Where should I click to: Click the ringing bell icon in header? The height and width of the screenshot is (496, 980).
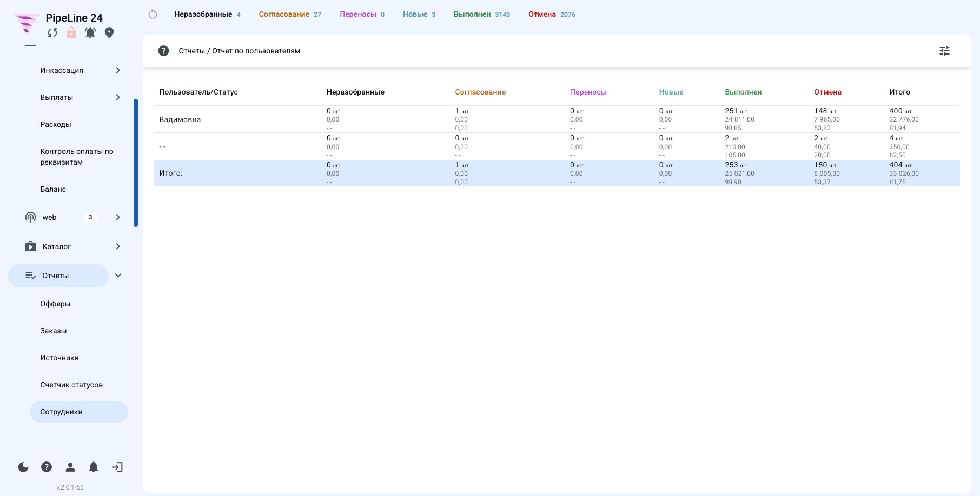pos(90,33)
